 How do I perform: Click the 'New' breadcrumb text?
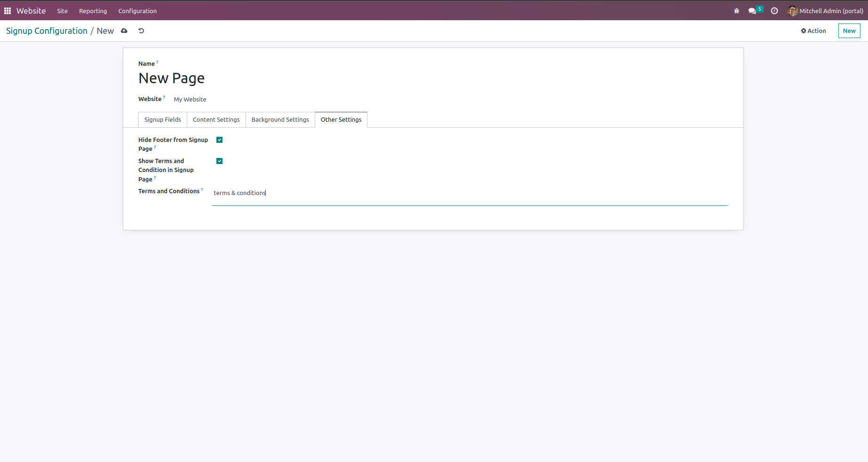105,31
